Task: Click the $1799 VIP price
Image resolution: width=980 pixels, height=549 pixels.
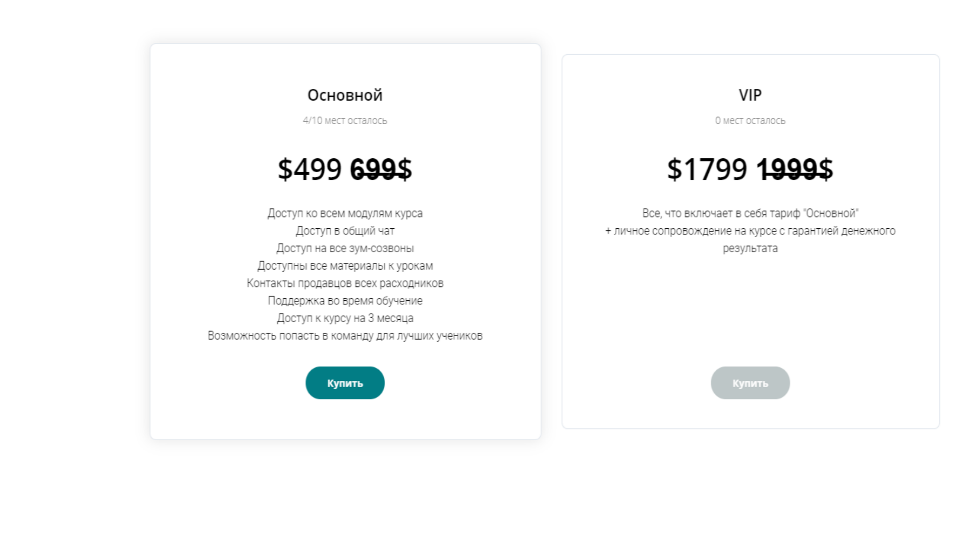Action: point(707,169)
